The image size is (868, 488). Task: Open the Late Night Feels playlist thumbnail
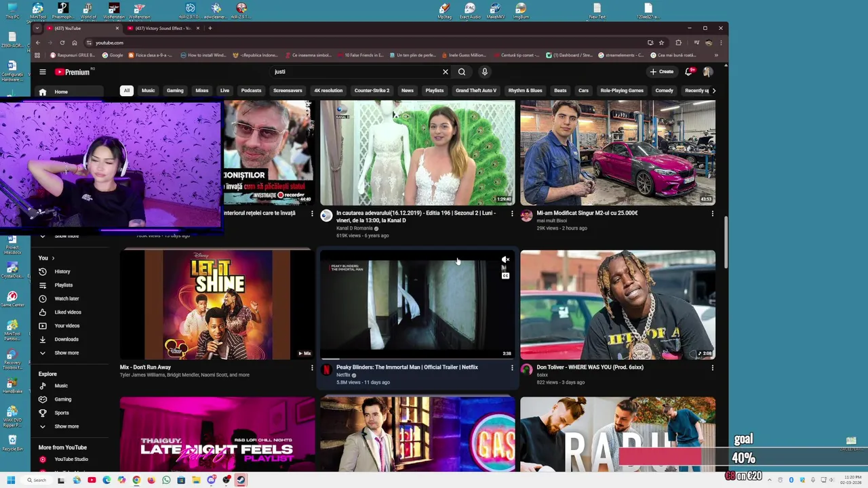217,434
